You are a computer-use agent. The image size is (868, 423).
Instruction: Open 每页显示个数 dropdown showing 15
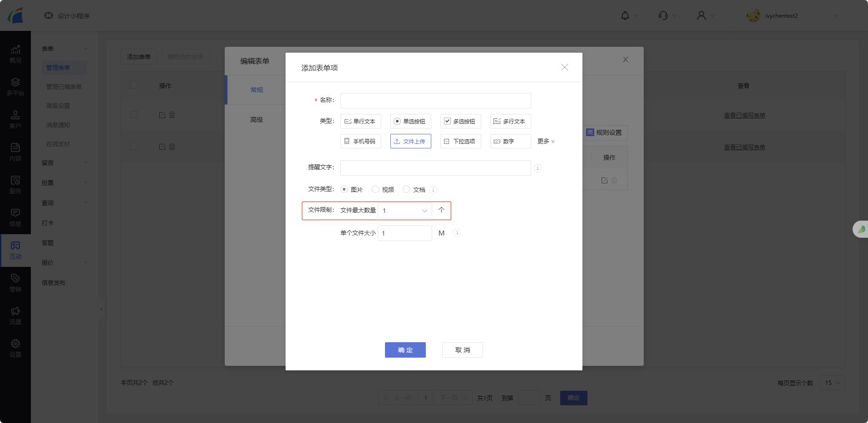(x=832, y=383)
